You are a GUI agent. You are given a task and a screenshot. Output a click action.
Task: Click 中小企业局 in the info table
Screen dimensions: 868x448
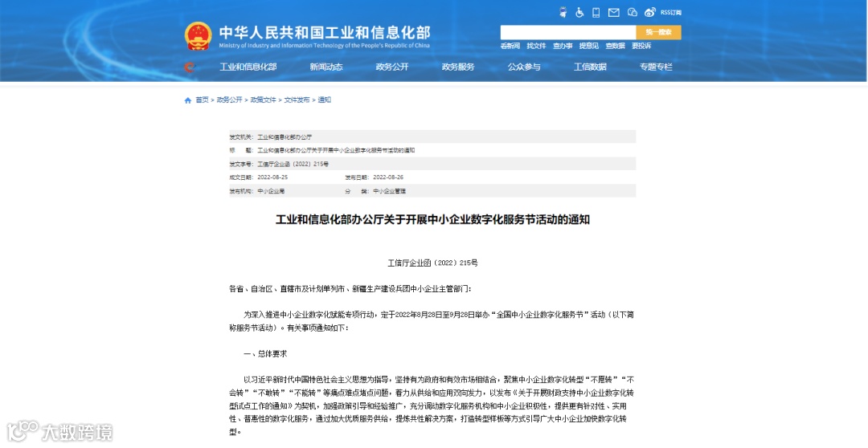click(x=271, y=191)
